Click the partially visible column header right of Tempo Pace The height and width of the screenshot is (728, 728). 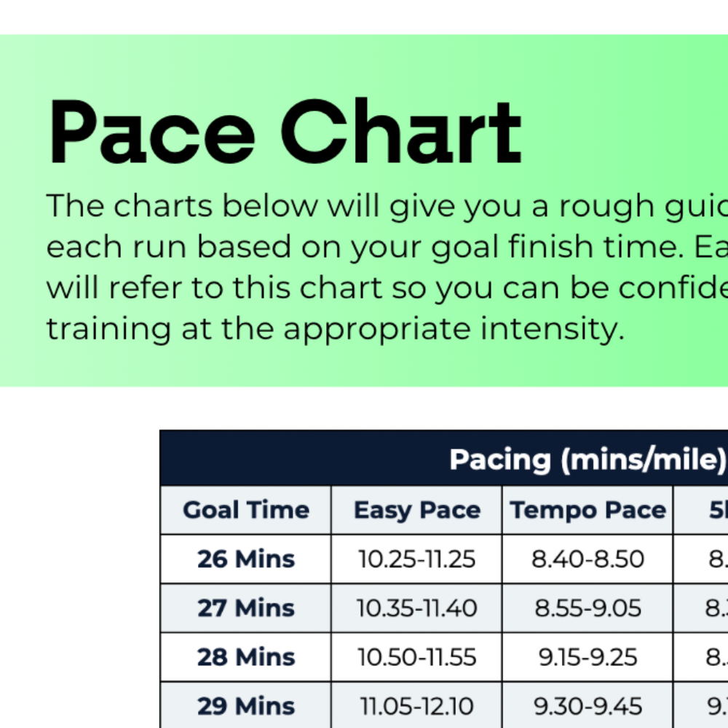[x=716, y=510]
